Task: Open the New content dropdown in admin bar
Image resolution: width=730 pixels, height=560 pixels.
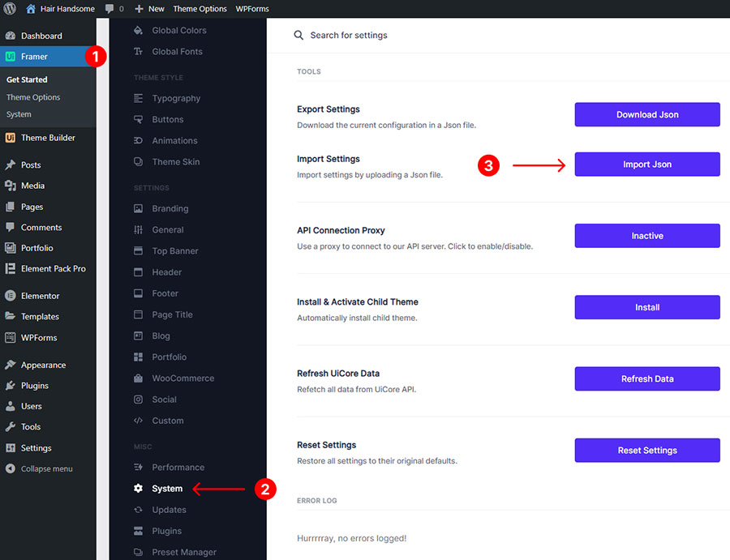Action: [x=149, y=9]
